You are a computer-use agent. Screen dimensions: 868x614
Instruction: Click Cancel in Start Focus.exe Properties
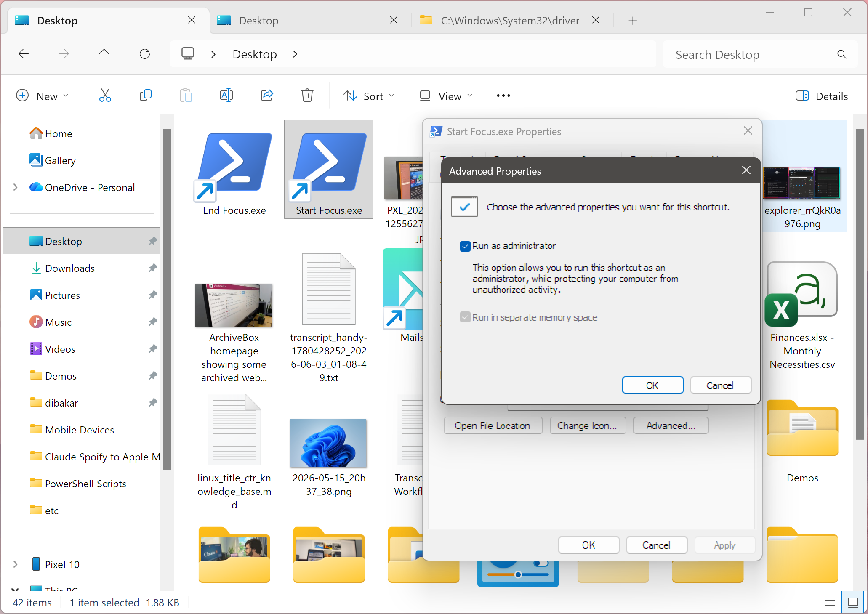(656, 545)
